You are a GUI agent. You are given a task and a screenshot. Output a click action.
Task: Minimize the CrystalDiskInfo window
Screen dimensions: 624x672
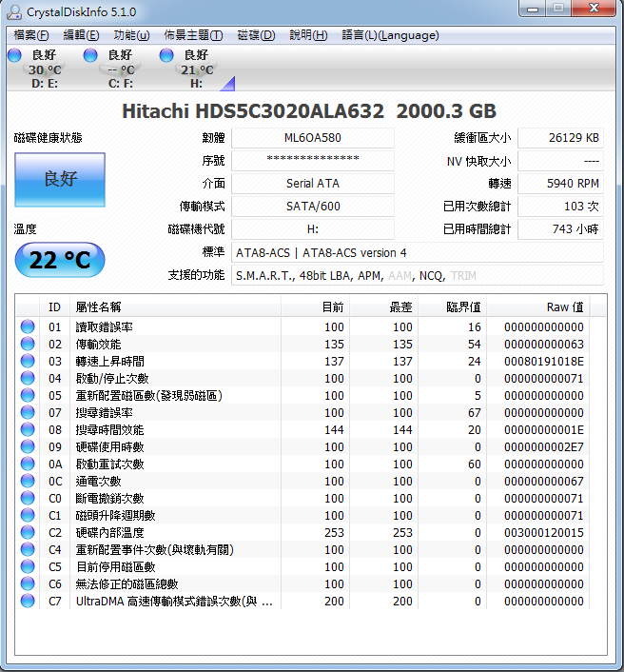pos(533,9)
